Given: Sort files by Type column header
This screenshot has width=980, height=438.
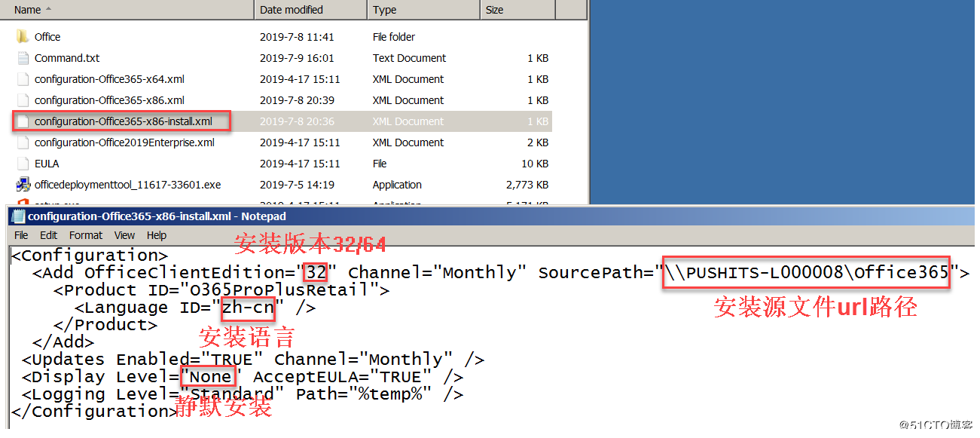Looking at the screenshot, I should (423, 10).
